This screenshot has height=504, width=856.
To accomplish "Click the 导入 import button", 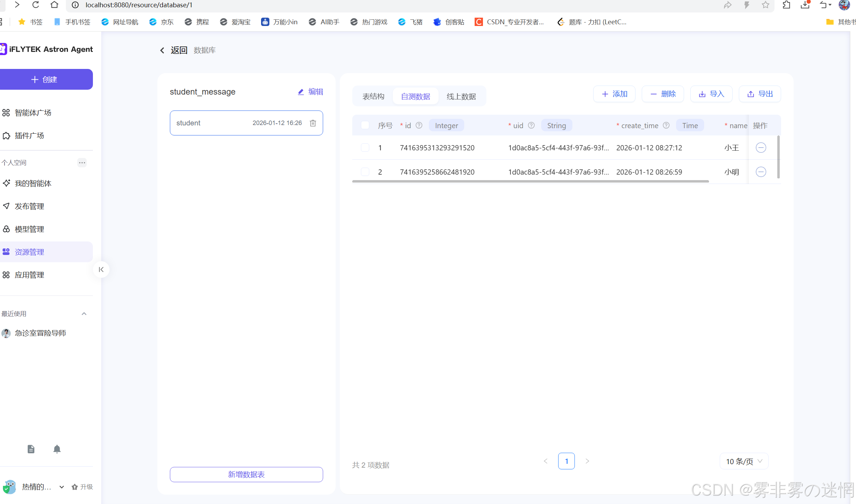I will click(x=711, y=94).
